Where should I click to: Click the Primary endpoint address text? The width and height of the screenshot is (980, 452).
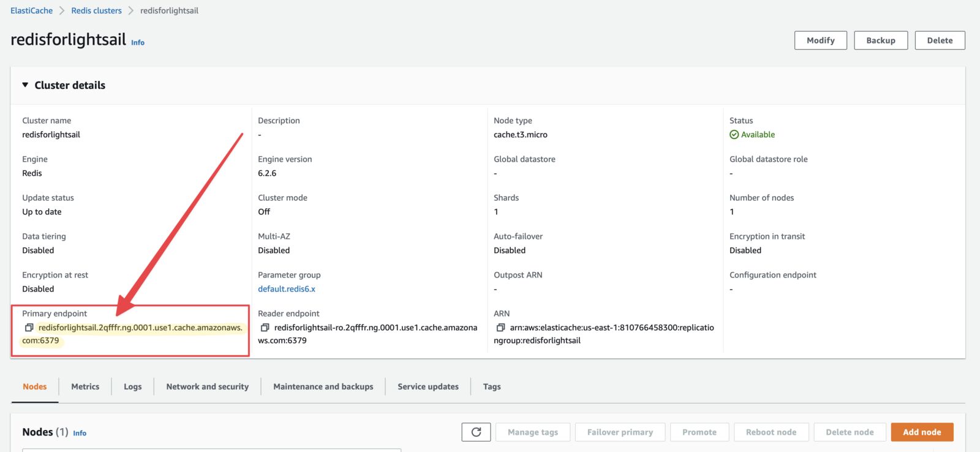coord(132,334)
